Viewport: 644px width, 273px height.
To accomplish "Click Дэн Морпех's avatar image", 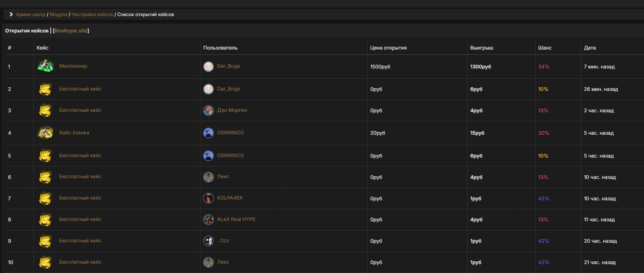I will pyautogui.click(x=208, y=110).
